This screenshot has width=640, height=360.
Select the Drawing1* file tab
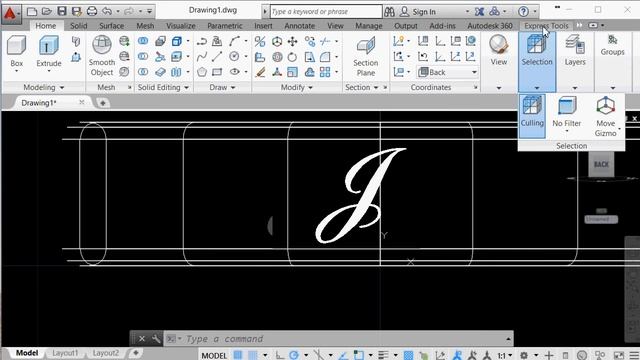(39, 103)
